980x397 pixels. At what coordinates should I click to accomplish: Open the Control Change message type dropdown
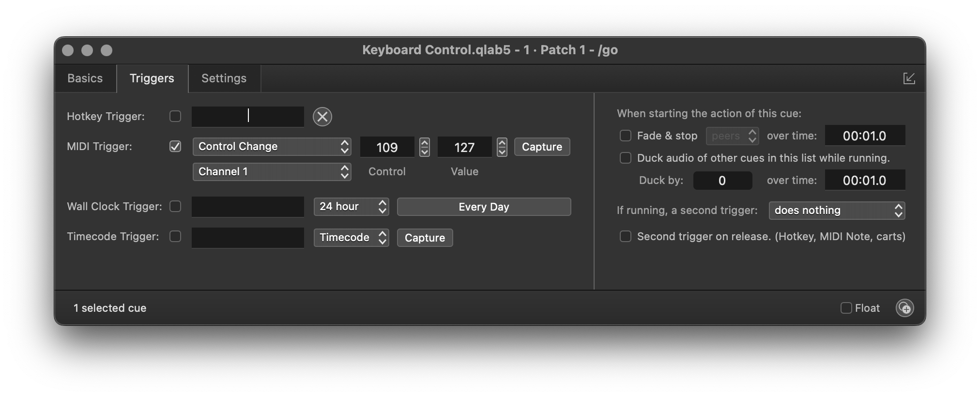pyautogui.click(x=271, y=146)
